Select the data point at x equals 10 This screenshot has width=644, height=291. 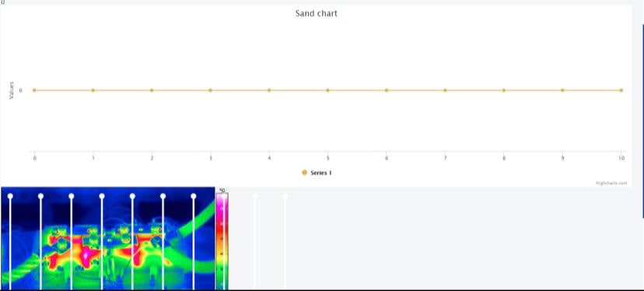pyautogui.click(x=621, y=90)
